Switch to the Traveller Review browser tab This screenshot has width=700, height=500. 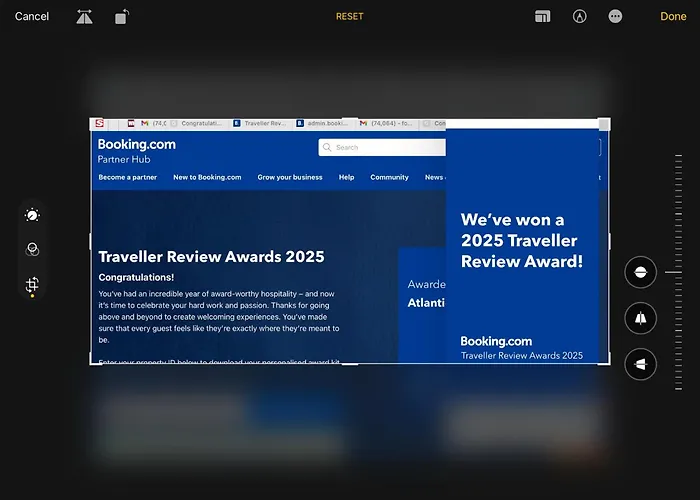(x=260, y=124)
